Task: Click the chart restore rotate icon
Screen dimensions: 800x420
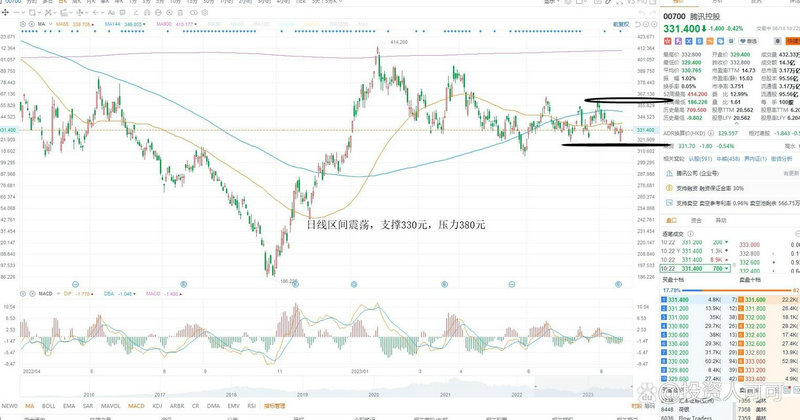Action: [x=638, y=24]
